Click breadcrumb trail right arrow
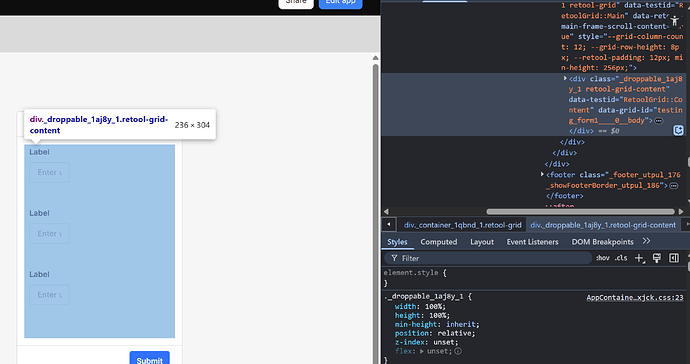This screenshot has width=690, height=364. pos(687,224)
